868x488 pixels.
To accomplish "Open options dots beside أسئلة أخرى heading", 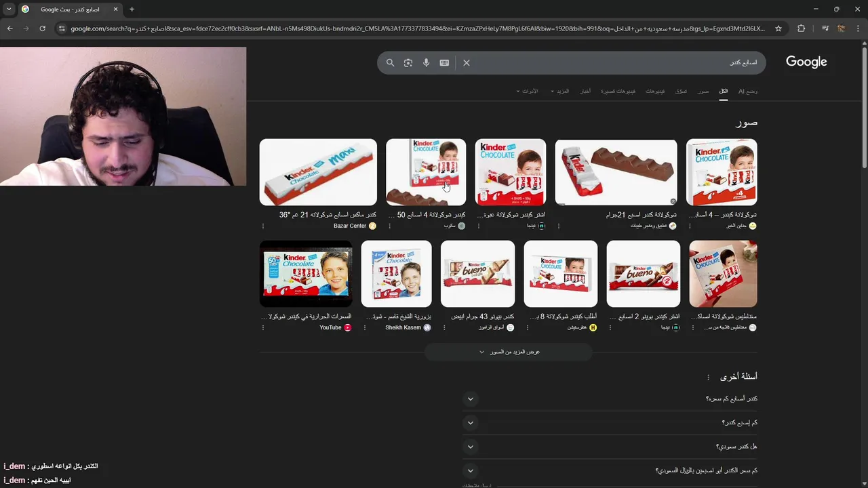I will pos(709,377).
